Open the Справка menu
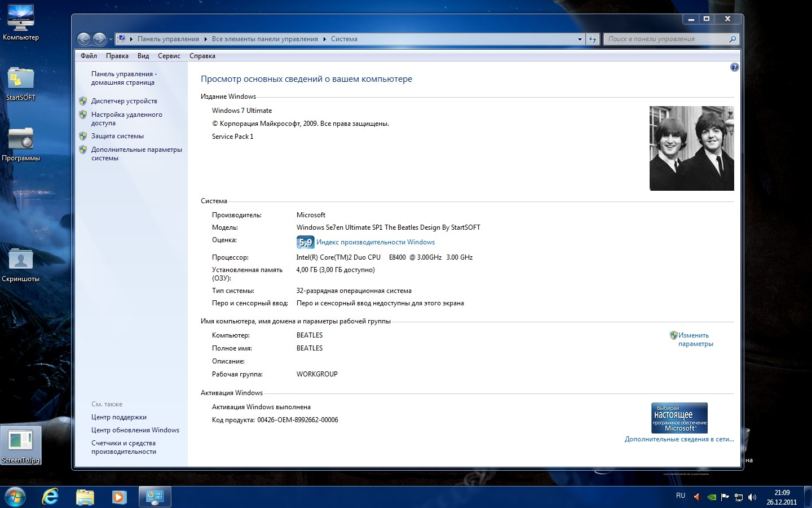Screen dimensions: 812x508 click(202, 56)
